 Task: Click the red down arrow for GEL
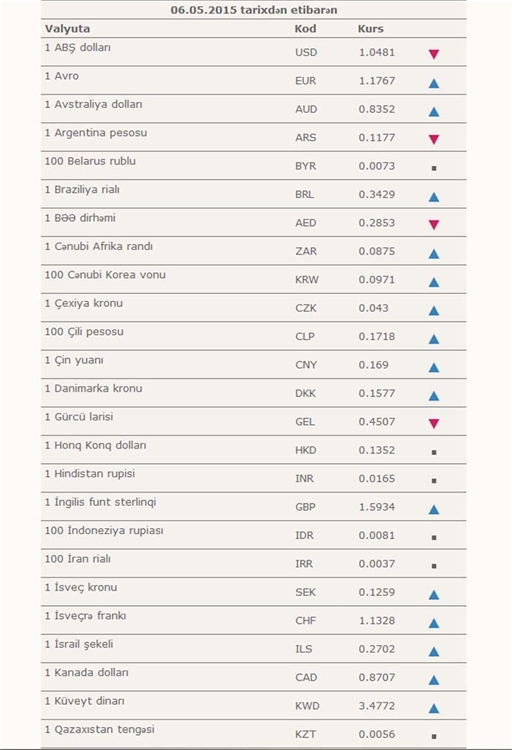(434, 423)
